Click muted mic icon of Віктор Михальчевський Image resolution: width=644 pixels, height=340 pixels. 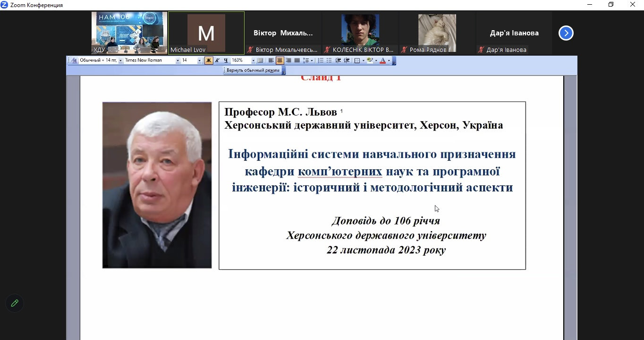pyautogui.click(x=250, y=50)
